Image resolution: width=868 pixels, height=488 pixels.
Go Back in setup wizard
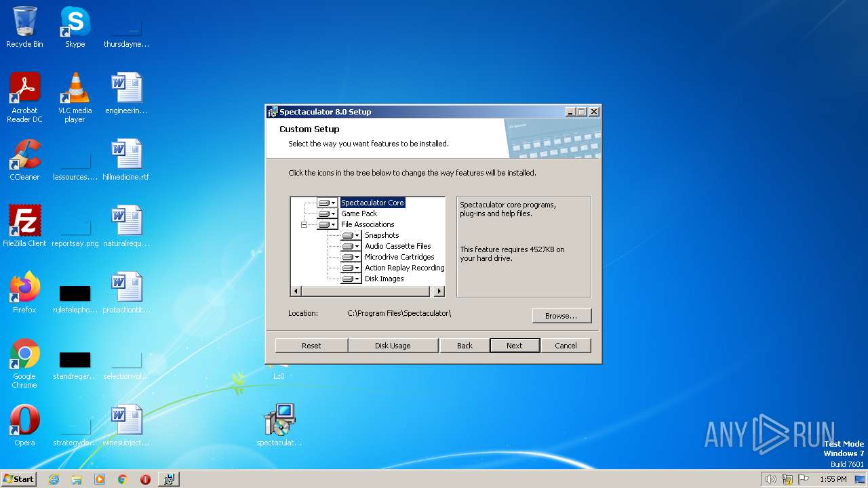(465, 346)
